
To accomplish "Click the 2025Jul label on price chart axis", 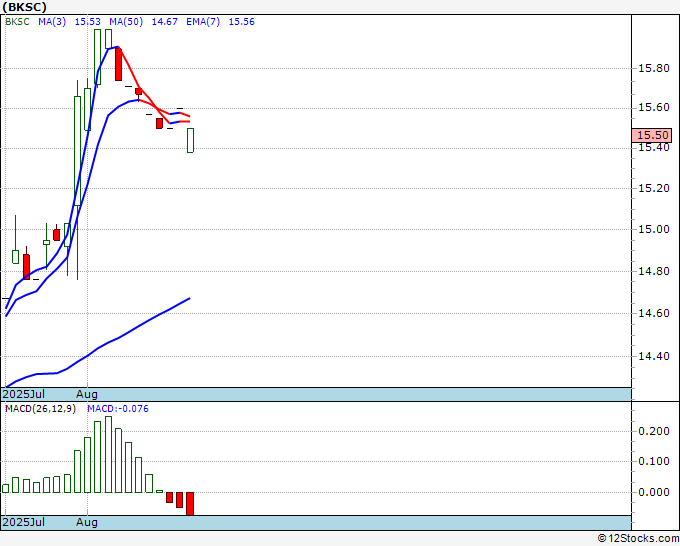I will click(x=24, y=394).
